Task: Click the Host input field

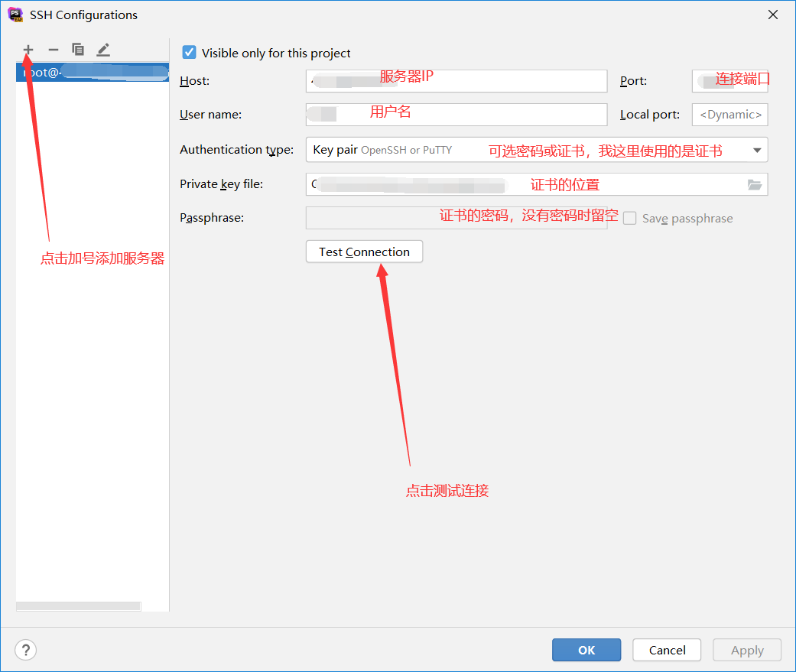Action: [x=456, y=81]
